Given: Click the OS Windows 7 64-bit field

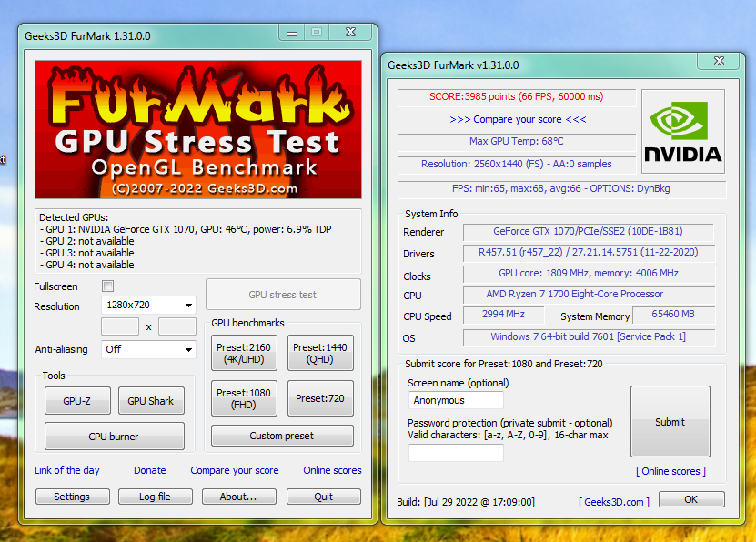Looking at the screenshot, I should click(x=589, y=337).
